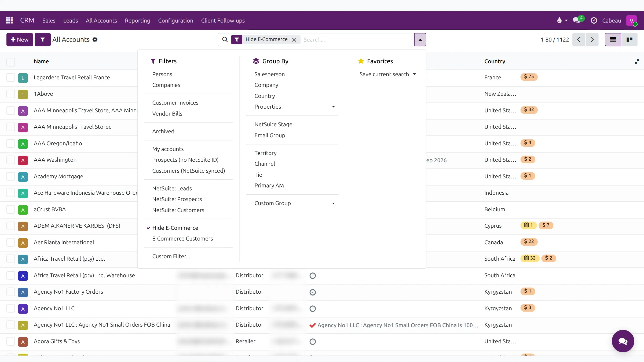This screenshot has width=644, height=362.
Task: Open the apps grid menu
Action: click(9, 20)
